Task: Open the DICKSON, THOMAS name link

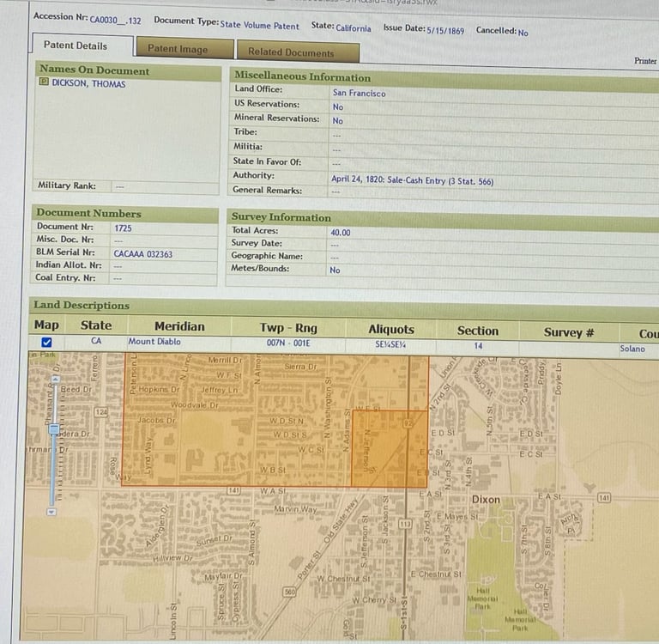Action: [88, 83]
